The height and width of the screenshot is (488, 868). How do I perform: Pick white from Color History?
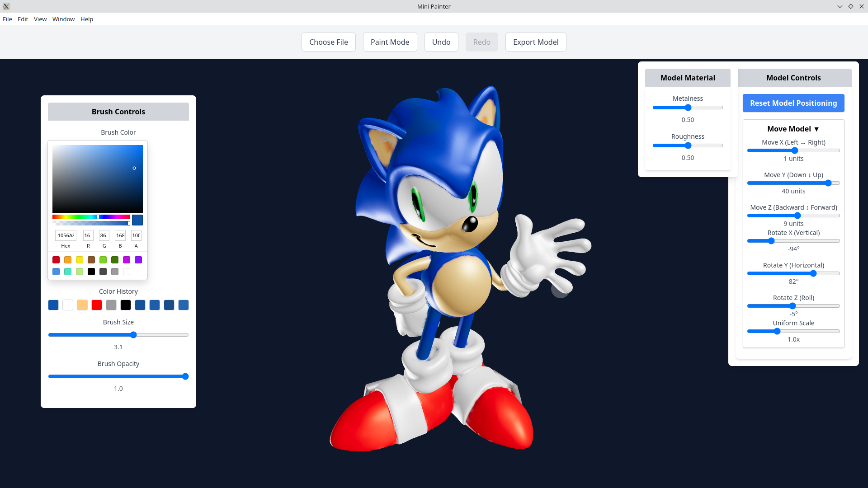tap(68, 305)
